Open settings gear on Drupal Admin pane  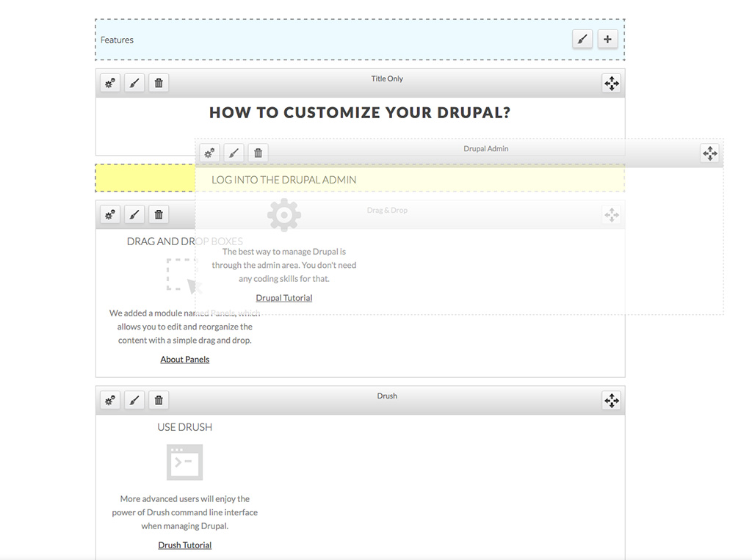click(x=209, y=153)
